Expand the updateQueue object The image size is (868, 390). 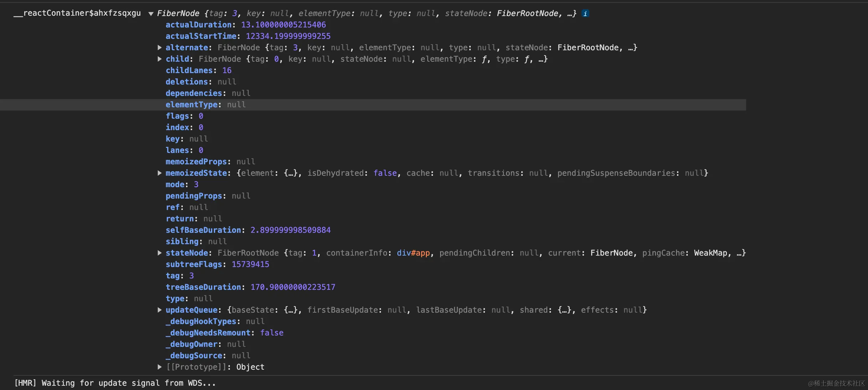[160, 310]
